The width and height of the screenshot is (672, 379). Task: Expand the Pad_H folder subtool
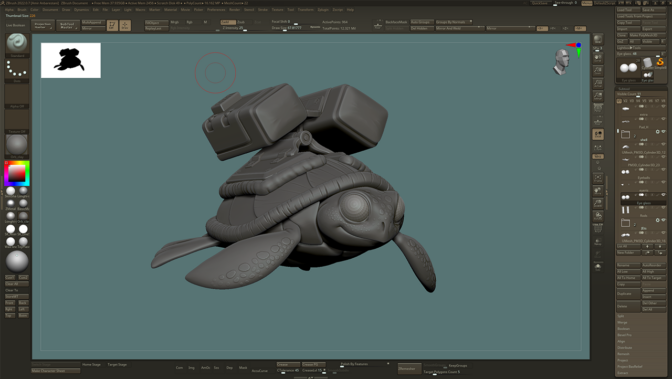pos(626,135)
